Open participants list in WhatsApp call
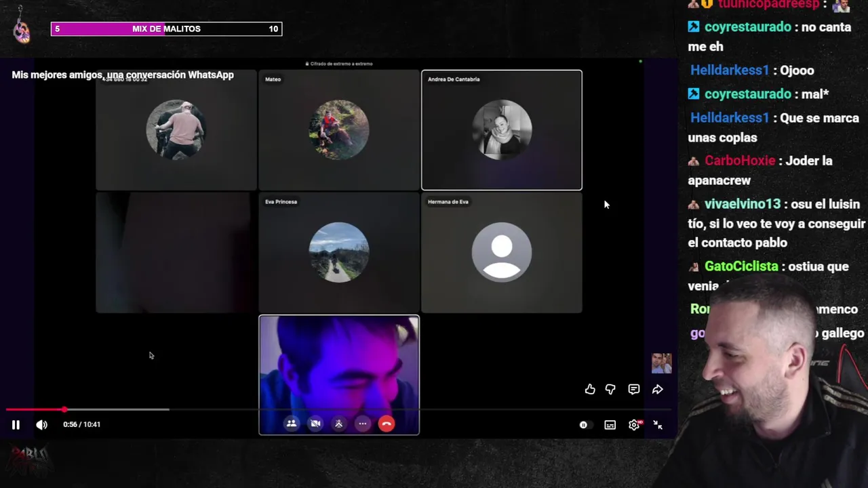 292,424
